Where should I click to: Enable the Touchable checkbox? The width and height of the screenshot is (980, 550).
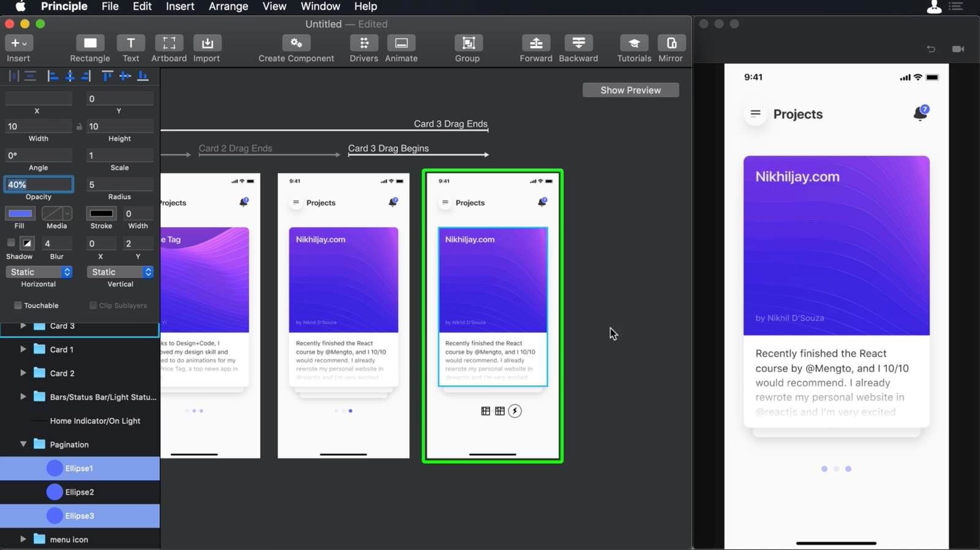18,305
